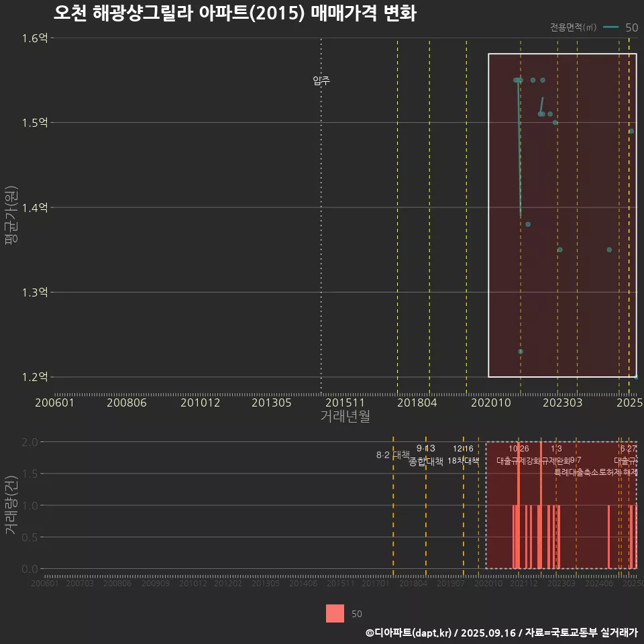Click the '거래년월' horizontal axis title

[345, 416]
